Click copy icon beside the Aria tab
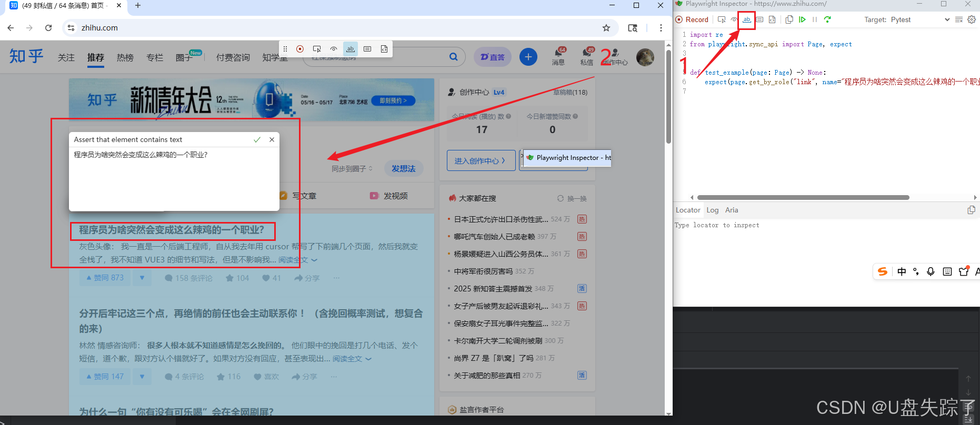Screen dimensions: 980x425 pos(971,210)
